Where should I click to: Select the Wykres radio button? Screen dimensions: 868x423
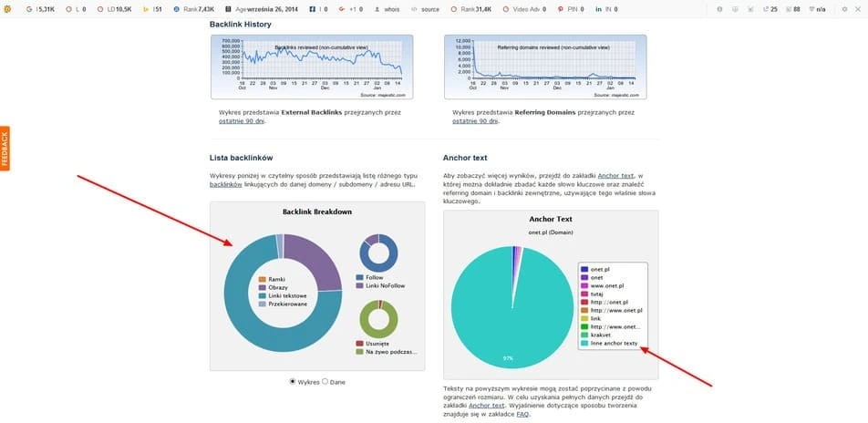pyautogui.click(x=293, y=381)
